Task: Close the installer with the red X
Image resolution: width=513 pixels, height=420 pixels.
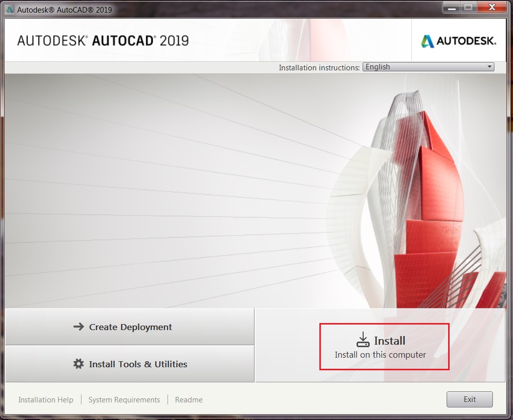Action: 492,8
